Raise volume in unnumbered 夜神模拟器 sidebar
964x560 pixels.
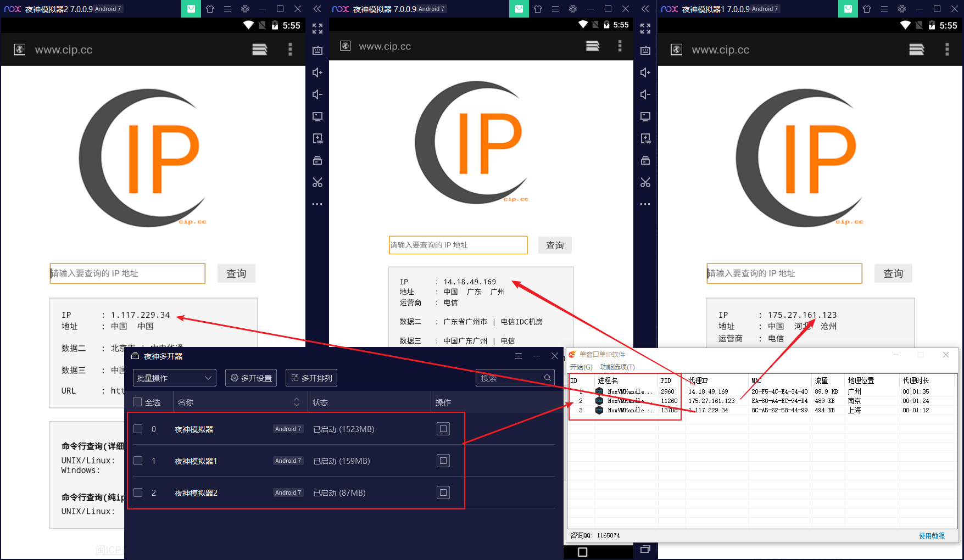click(645, 72)
